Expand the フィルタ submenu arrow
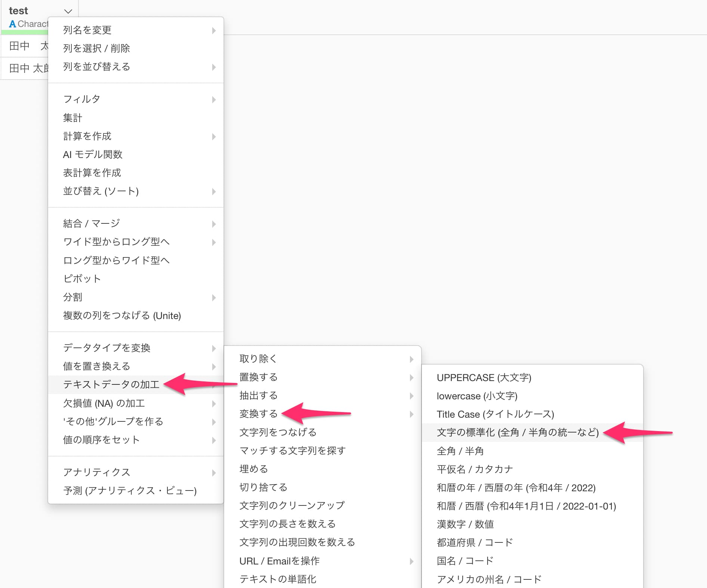The height and width of the screenshot is (588, 707). 214,99
